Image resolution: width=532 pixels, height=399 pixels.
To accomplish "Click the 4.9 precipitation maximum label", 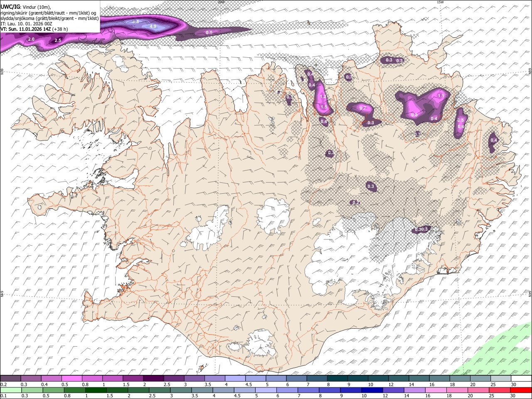I will click(153, 27).
